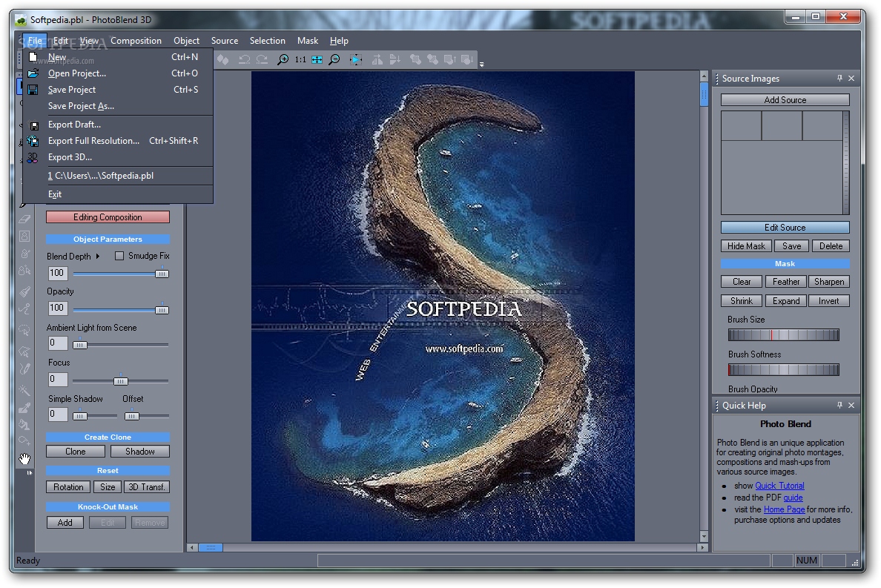Click the Opacity value input field
Viewport: 881px width, 588px height.
tap(58, 308)
